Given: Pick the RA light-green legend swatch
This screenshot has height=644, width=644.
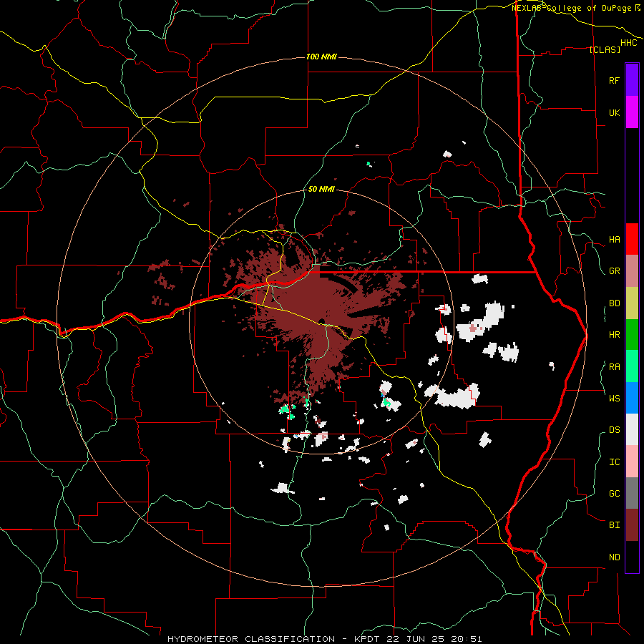Looking at the screenshot, I should coord(632,366).
